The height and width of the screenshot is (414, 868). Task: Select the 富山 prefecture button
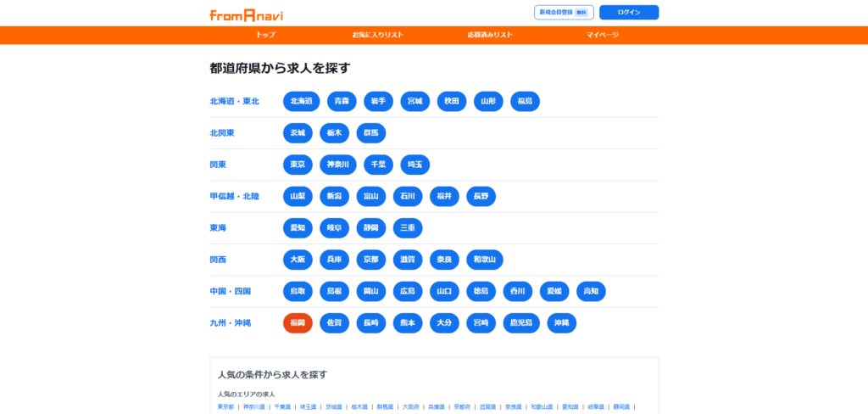coord(371,196)
